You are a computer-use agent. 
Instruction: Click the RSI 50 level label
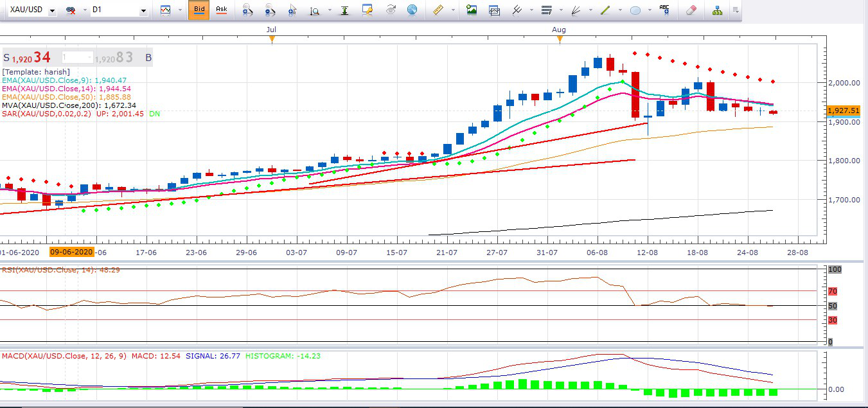tap(833, 306)
